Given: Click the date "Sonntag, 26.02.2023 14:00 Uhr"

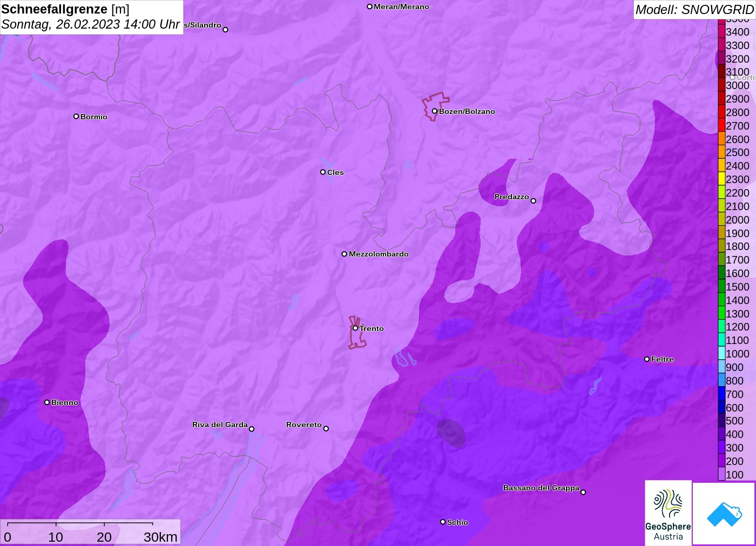Looking at the screenshot, I should click(91, 24).
